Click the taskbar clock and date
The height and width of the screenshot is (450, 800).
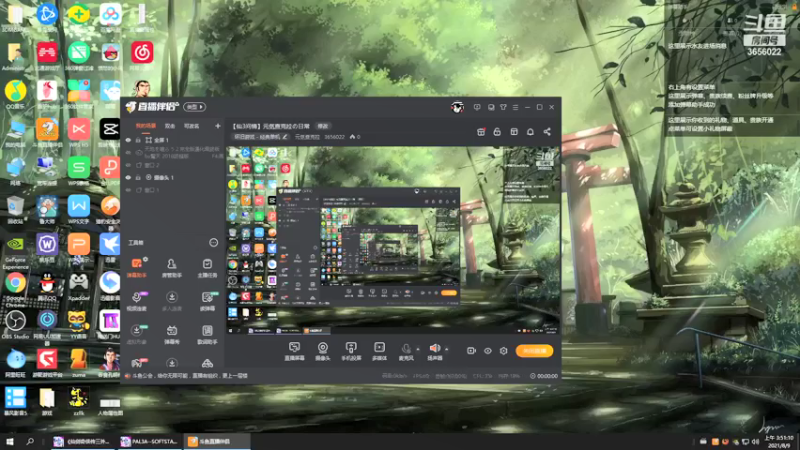pyautogui.click(x=781, y=441)
